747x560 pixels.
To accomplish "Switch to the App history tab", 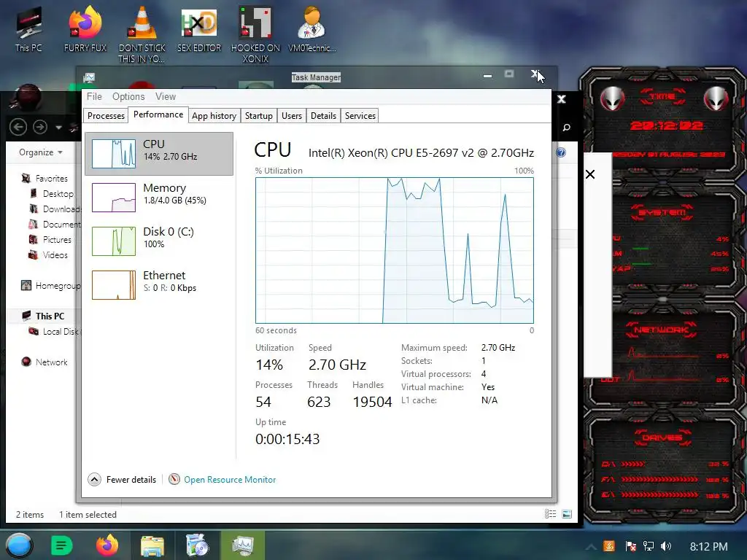I will 214,116.
